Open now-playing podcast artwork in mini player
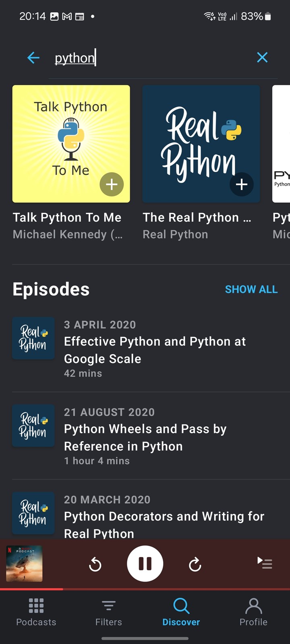The image size is (290, 644). [x=24, y=563]
